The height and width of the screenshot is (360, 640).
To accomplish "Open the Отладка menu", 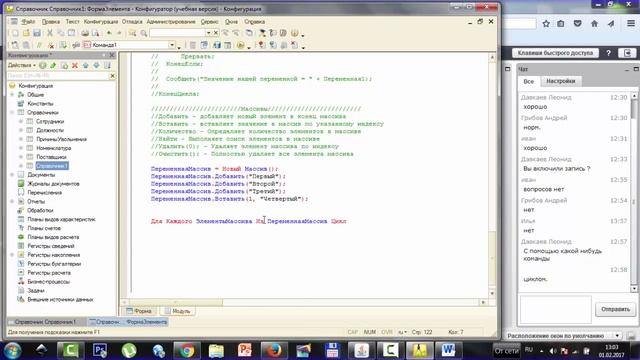I will [x=132, y=22].
